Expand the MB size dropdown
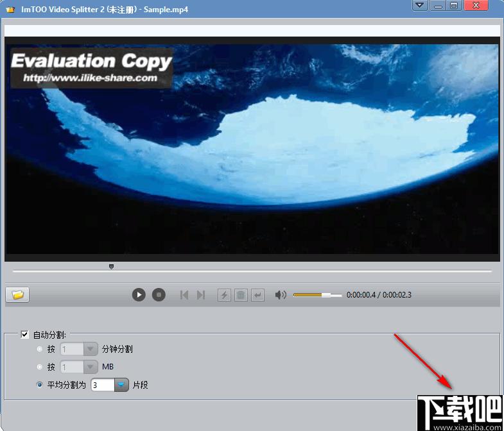This screenshot has height=431, width=504. tap(91, 367)
